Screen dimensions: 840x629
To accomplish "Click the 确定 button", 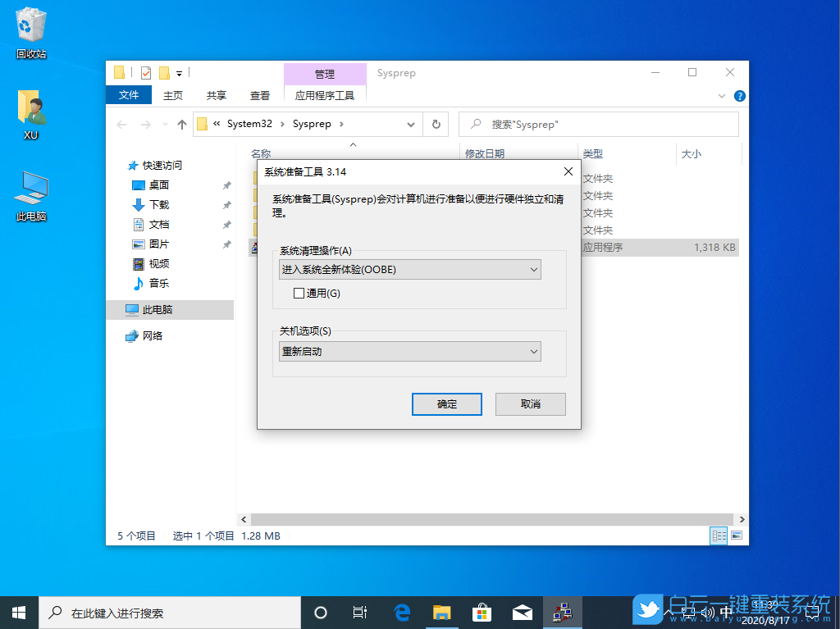I will point(446,403).
